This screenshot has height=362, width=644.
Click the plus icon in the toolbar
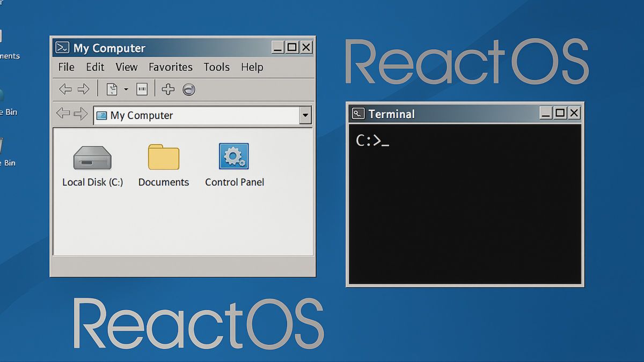tap(168, 90)
